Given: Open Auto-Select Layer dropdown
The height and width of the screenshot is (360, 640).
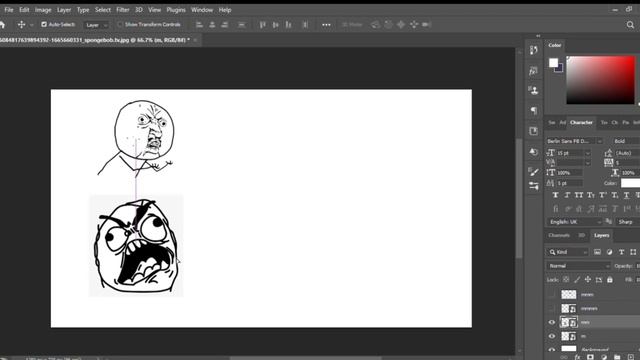Looking at the screenshot, I should [97, 25].
